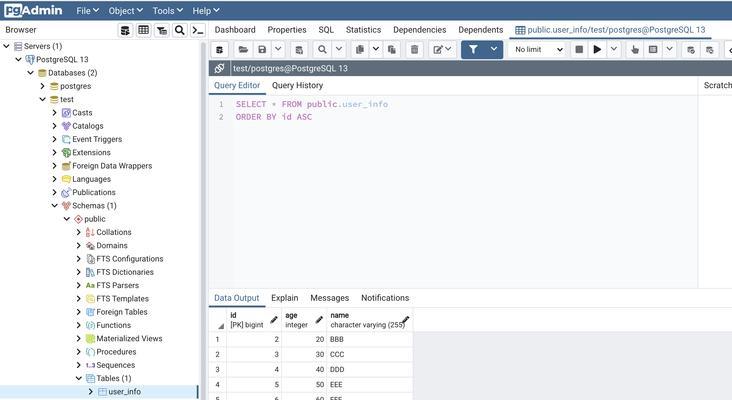Switch to the Properties tab
The height and width of the screenshot is (400, 732).
[x=287, y=30]
